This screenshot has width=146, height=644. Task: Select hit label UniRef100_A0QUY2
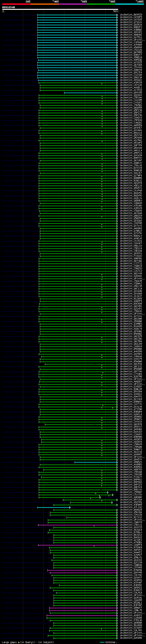pyautogui.click(x=131, y=615)
